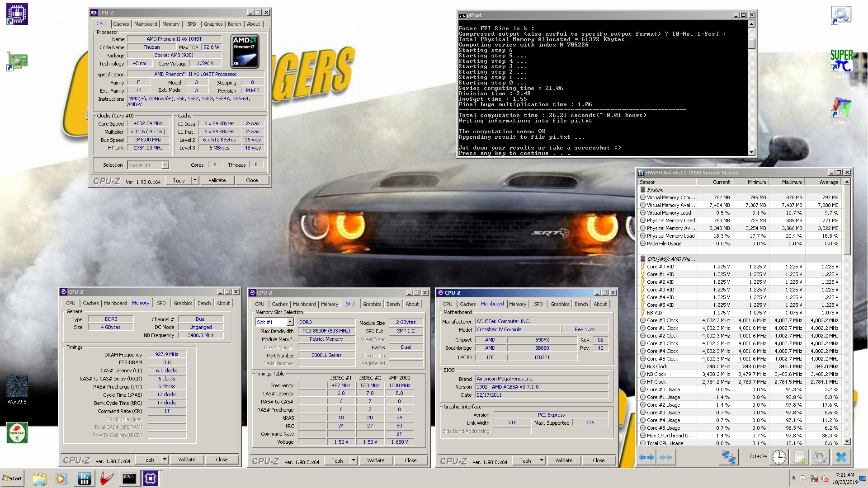Screen dimensions: 868x488
Task: Click the Maximum column header in HWiNFO
Action: 786,182
